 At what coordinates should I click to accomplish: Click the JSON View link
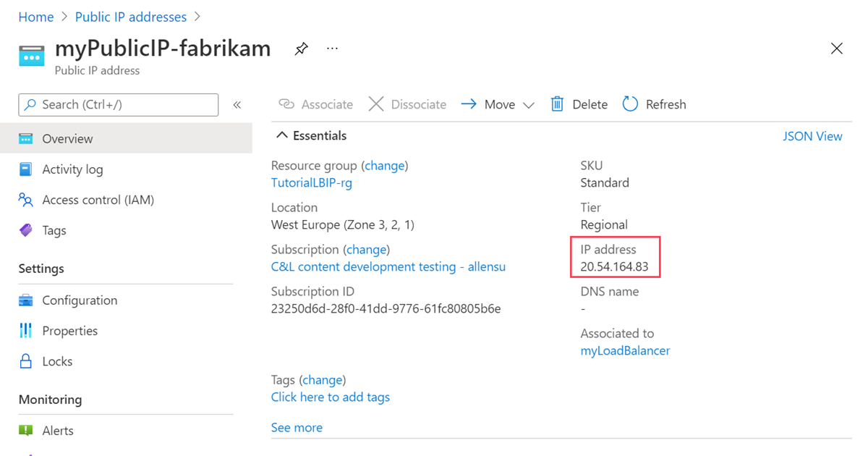pos(812,136)
